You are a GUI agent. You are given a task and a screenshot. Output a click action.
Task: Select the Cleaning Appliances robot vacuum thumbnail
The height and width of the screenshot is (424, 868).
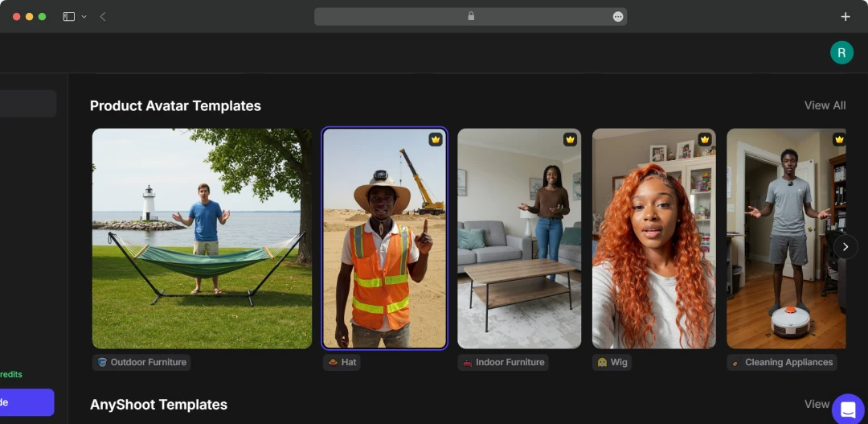[786, 239]
